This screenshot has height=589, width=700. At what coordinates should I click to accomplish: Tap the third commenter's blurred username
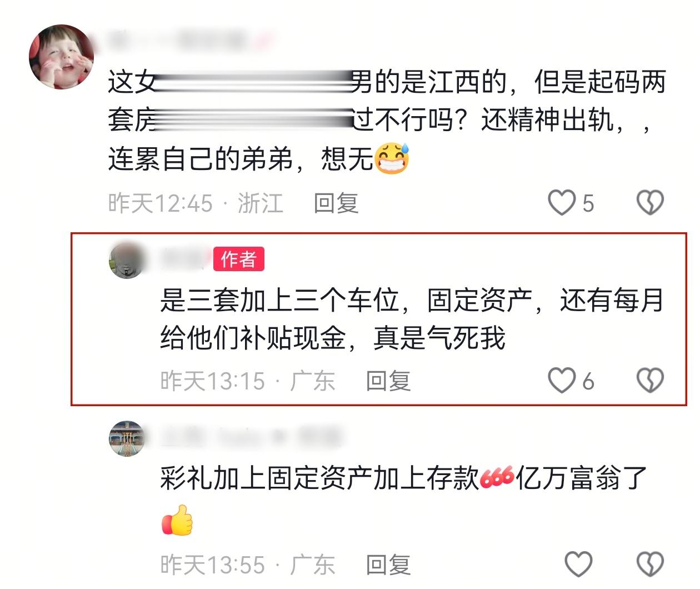click(251, 437)
